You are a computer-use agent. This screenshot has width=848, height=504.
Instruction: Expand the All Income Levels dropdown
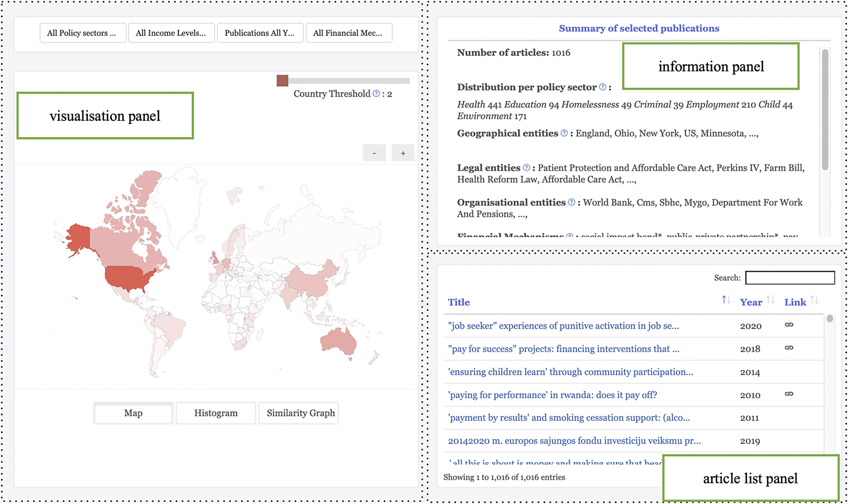(x=171, y=33)
